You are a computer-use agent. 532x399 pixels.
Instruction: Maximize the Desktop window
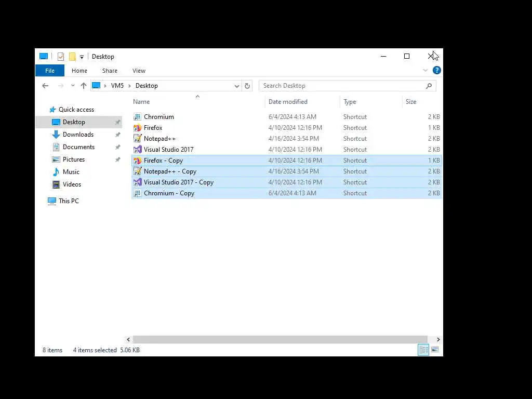(407, 56)
